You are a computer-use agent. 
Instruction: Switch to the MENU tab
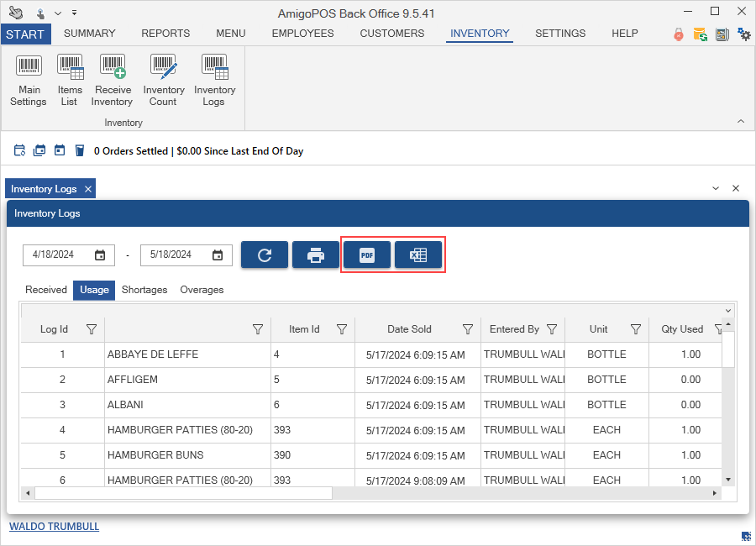[230, 34]
